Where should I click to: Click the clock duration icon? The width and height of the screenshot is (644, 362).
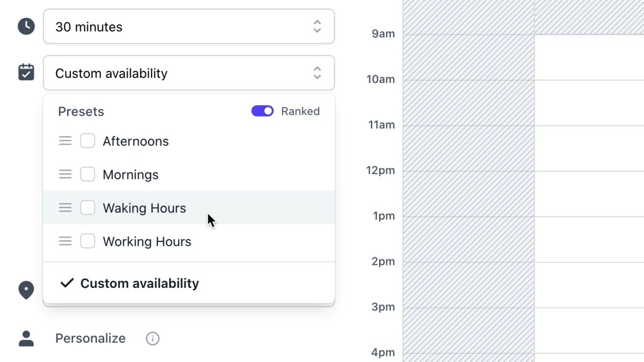(26, 26)
